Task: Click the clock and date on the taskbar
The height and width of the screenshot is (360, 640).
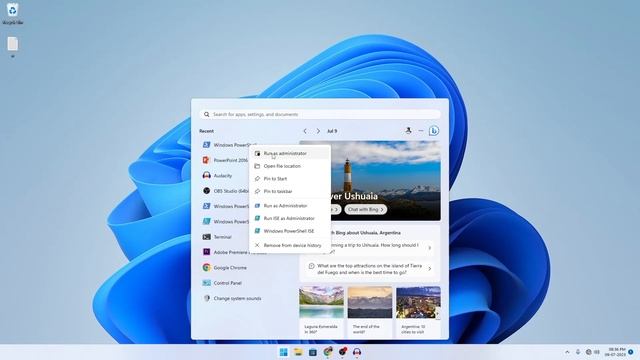Action: (x=616, y=352)
